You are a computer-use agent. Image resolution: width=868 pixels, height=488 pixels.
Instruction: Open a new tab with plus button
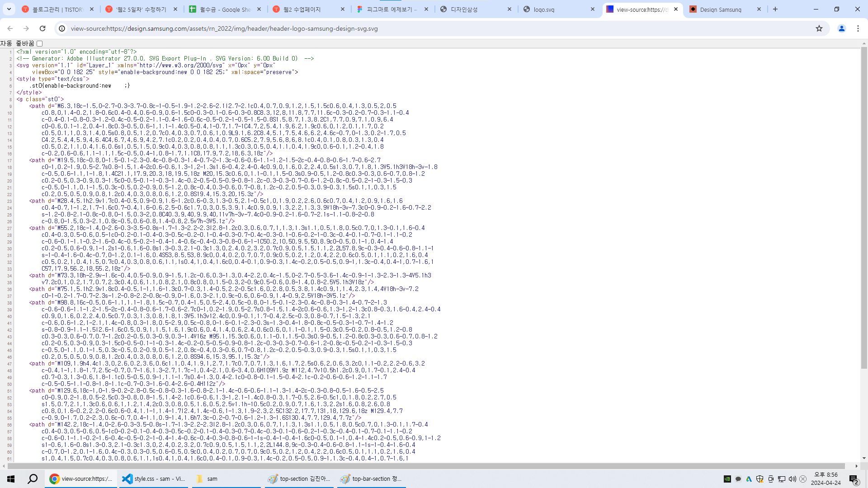tap(775, 9)
